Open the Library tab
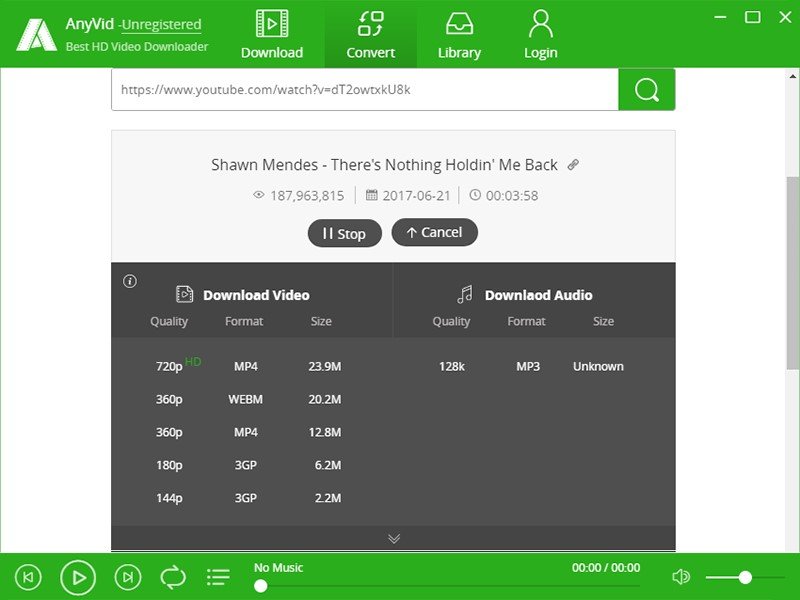Image resolution: width=800 pixels, height=600 pixels. pyautogui.click(x=459, y=35)
